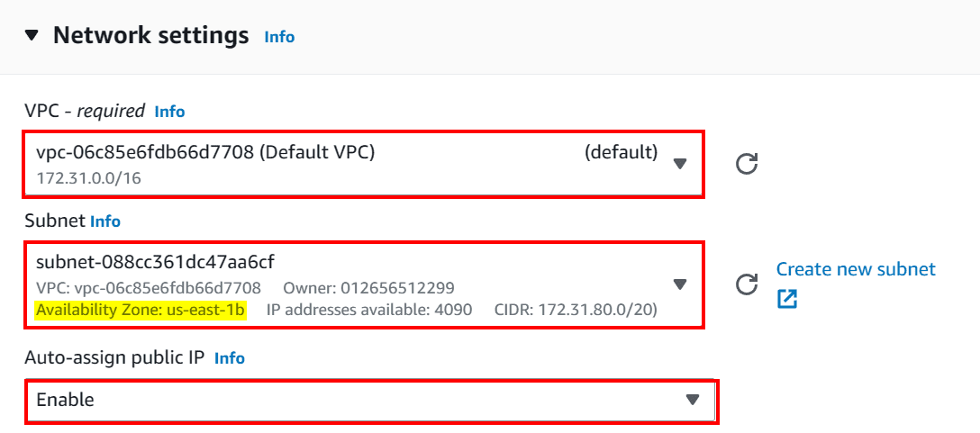Refresh the VPC list
This screenshot has height=433, width=980.
coord(747,164)
